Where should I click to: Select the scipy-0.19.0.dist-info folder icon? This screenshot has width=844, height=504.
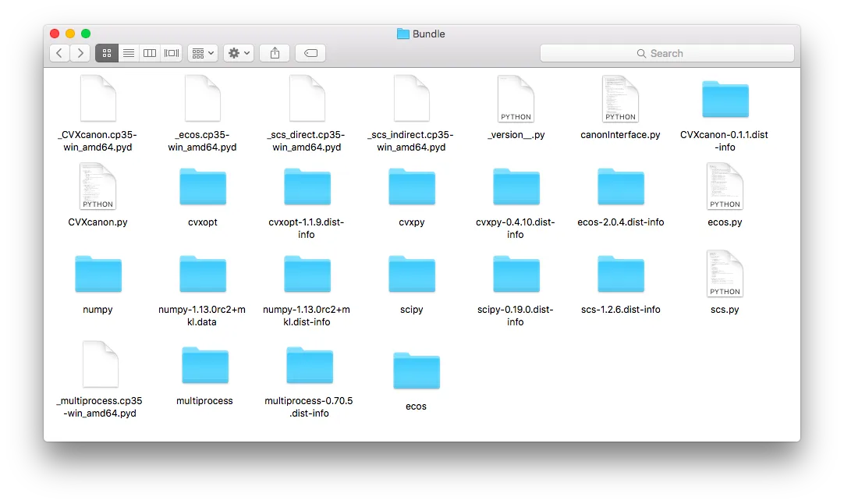coord(516,274)
